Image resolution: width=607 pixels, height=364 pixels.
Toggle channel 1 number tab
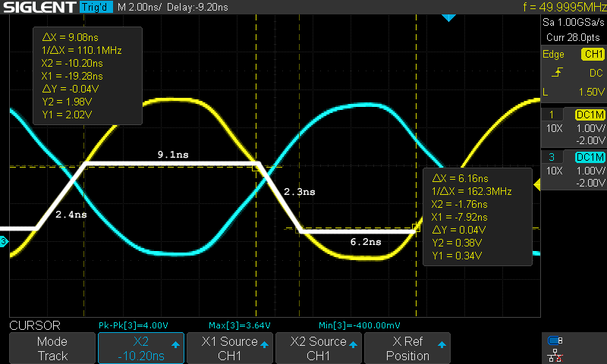click(x=551, y=114)
